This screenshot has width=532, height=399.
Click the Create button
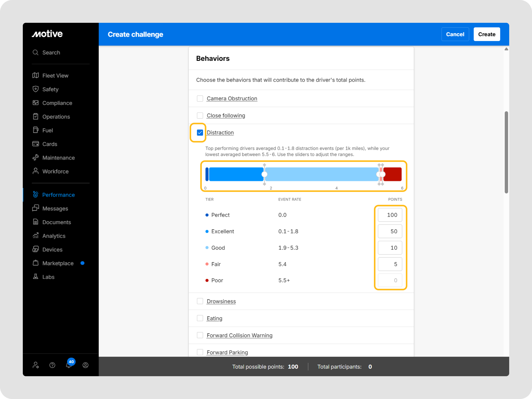[487, 34]
